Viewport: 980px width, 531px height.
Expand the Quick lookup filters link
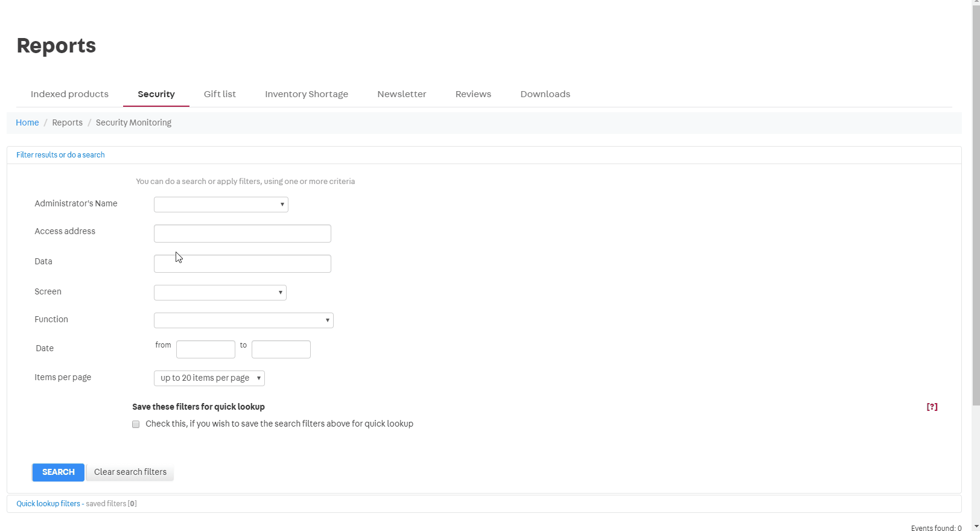[x=48, y=504]
